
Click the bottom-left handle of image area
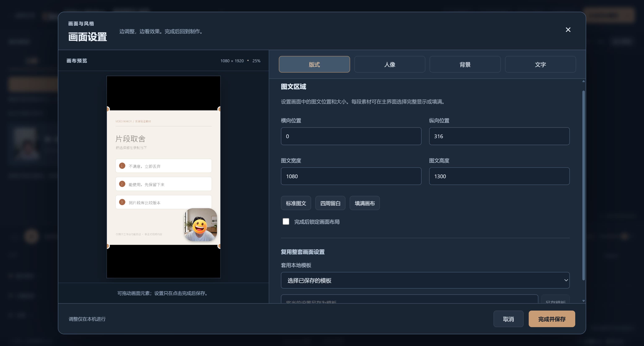[108, 246]
